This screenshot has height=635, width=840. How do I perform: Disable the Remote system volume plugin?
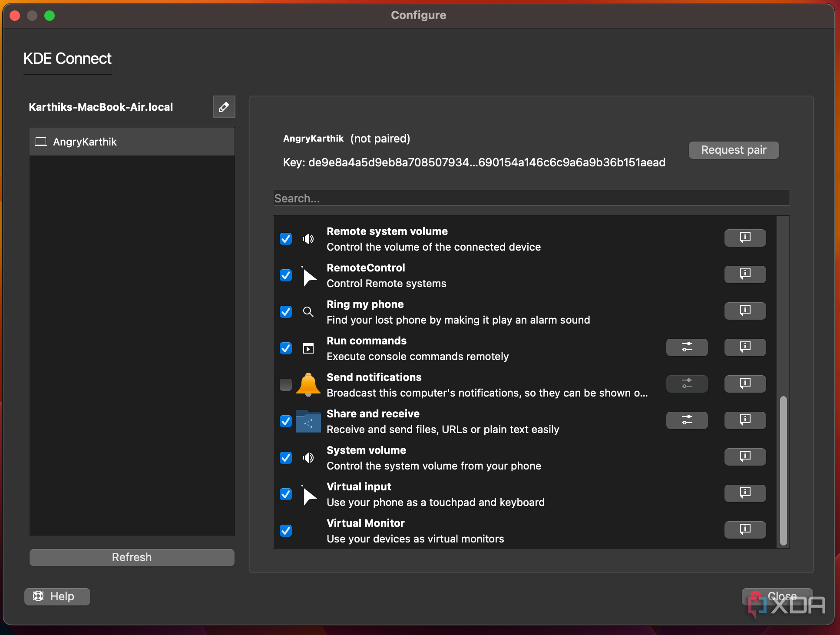pyautogui.click(x=285, y=239)
